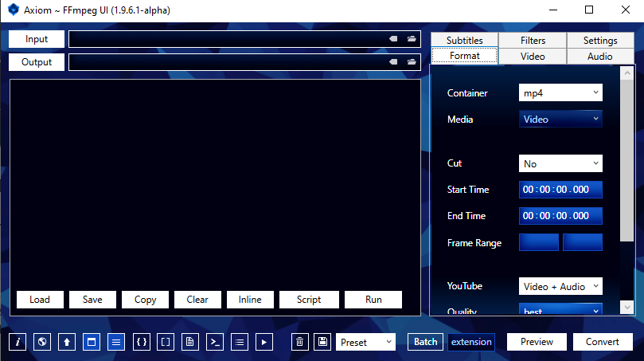Viewport: 644px width, 361px height.
Task: Click the first Frame Range box
Action: click(x=539, y=242)
